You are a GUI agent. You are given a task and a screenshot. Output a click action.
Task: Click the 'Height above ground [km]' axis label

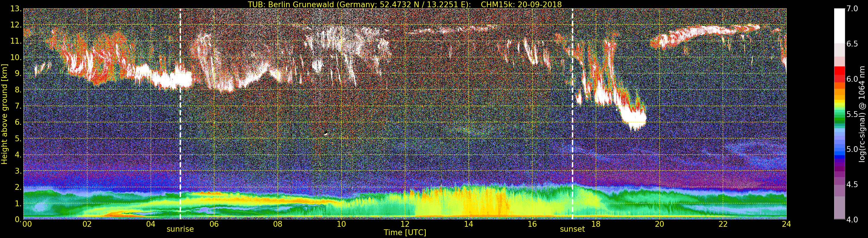(4, 114)
